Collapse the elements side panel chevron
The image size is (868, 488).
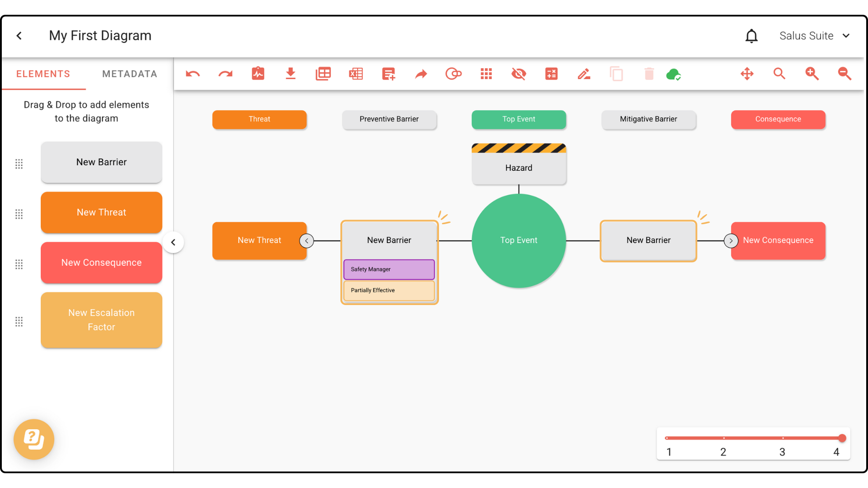tap(173, 242)
